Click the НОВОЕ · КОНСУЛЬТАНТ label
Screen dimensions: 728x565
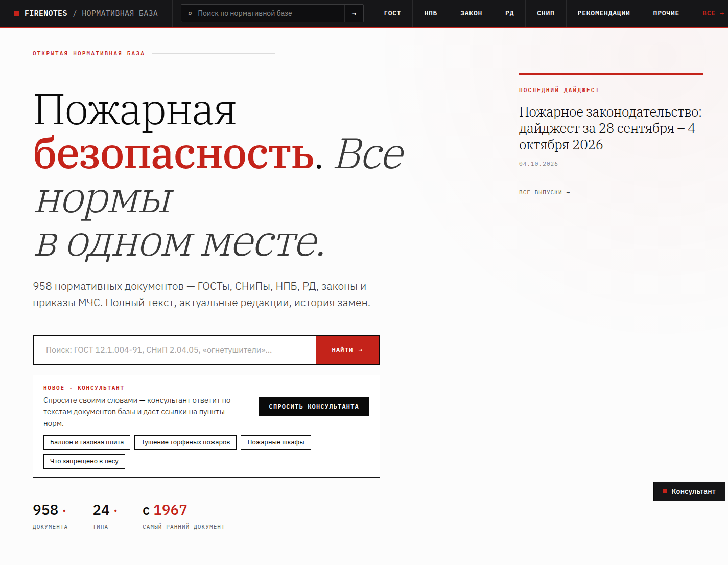click(84, 388)
